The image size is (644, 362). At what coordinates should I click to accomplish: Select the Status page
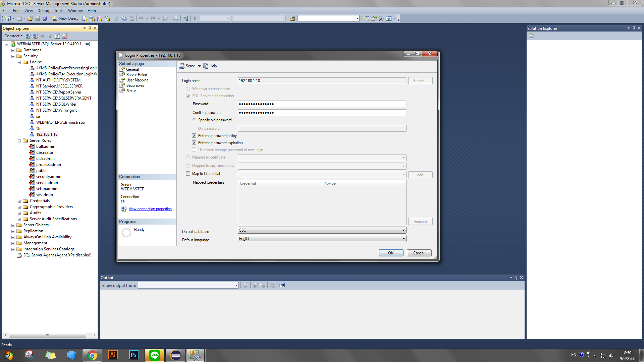pos(131,91)
